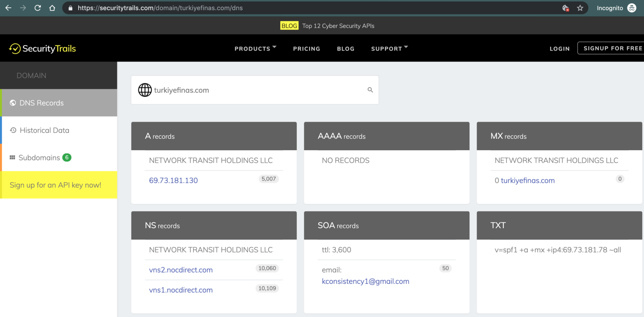
Task: Open nameserver vns1.nocdirect.com
Action: [181, 290]
